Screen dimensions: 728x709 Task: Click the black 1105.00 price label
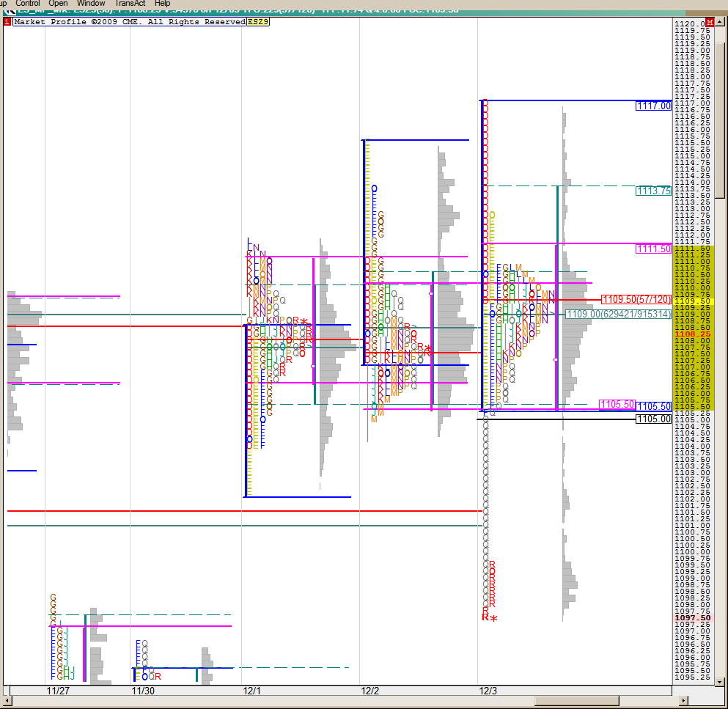point(653,419)
